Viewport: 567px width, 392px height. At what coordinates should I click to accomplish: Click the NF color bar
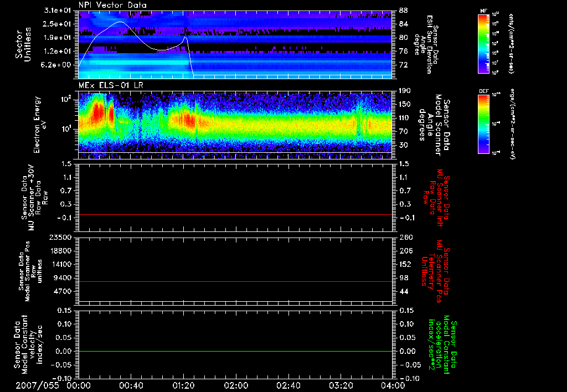(484, 43)
